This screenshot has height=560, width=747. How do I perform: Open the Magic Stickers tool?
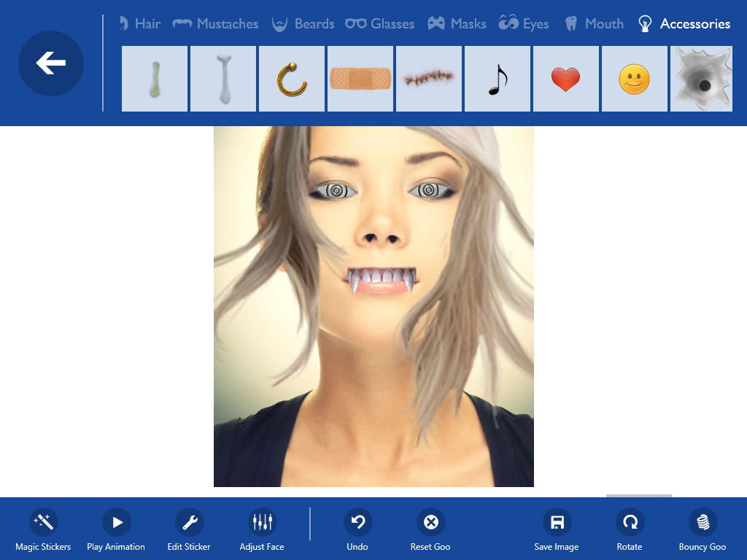tap(43, 522)
